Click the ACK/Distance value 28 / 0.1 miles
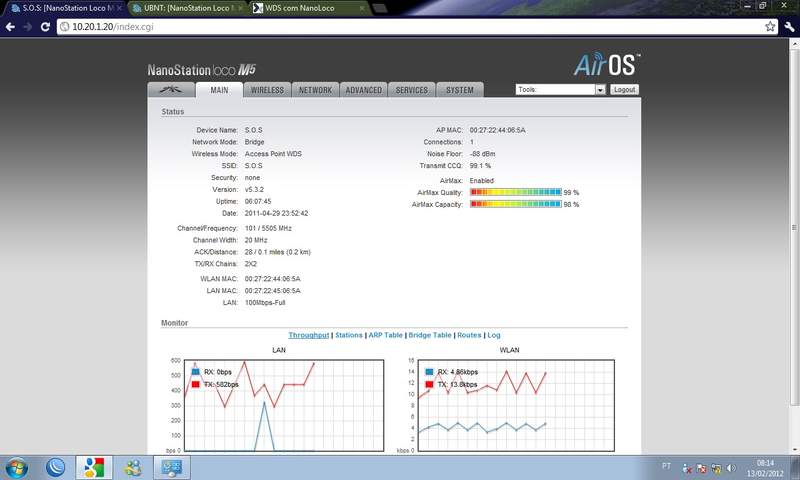 pos(278,252)
